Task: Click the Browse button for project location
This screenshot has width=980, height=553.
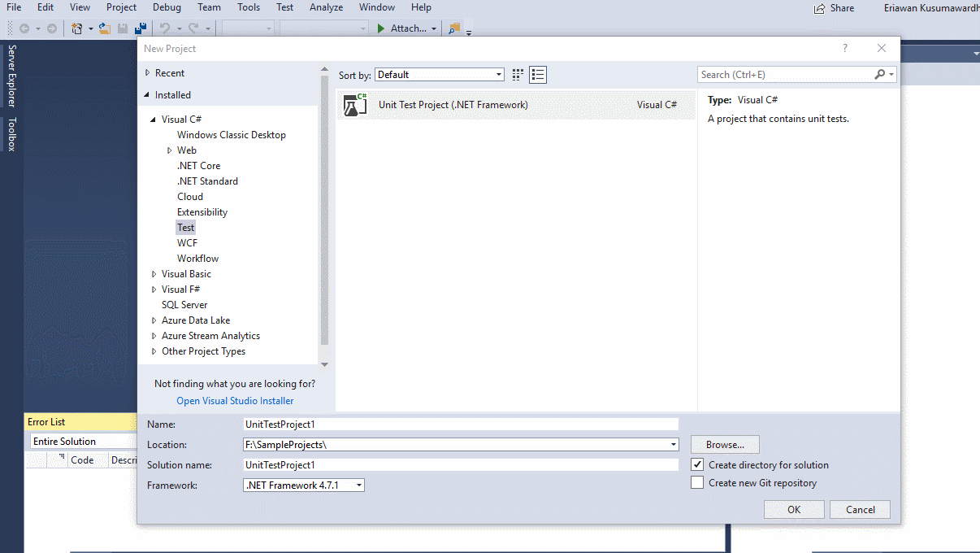Action: pyautogui.click(x=724, y=444)
